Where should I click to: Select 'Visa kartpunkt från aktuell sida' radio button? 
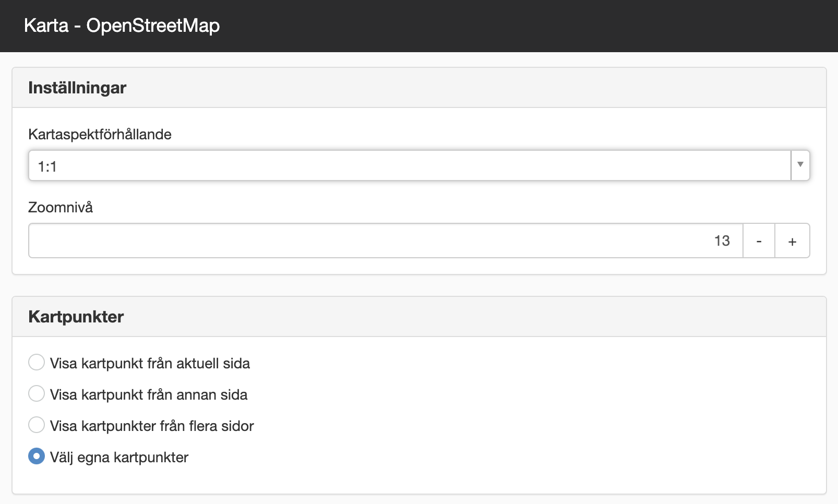pyautogui.click(x=37, y=362)
